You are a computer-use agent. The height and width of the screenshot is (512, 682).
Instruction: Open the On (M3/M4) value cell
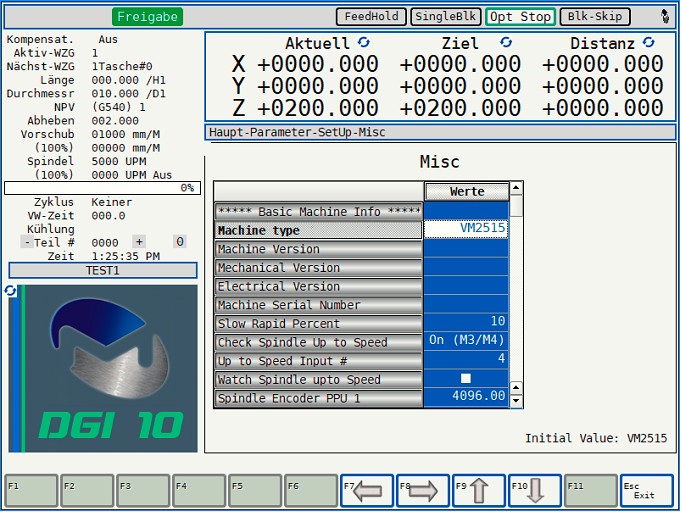[466, 340]
